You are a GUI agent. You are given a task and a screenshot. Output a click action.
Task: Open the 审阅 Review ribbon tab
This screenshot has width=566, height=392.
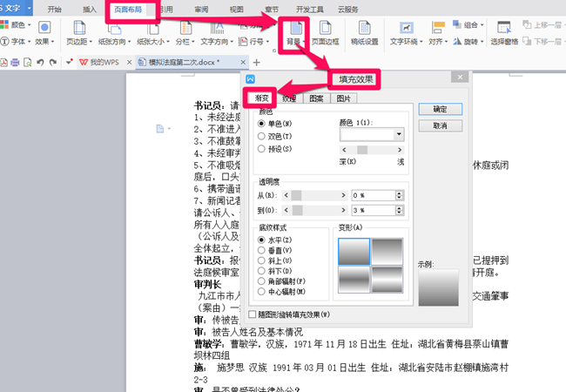201,10
